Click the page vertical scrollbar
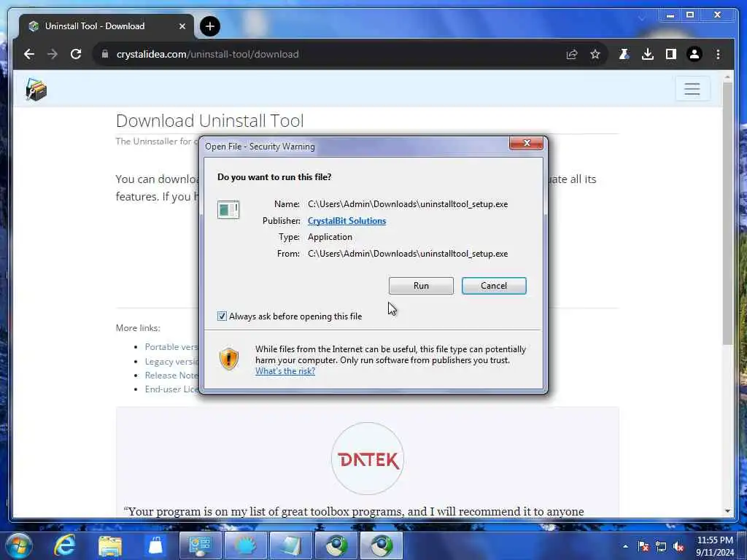Image resolution: width=747 pixels, height=560 pixels. pyautogui.click(x=727, y=214)
